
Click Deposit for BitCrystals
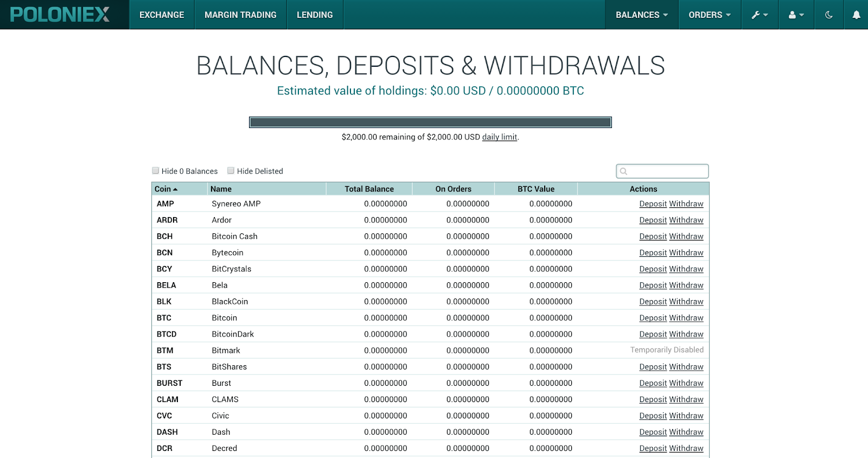click(x=653, y=269)
